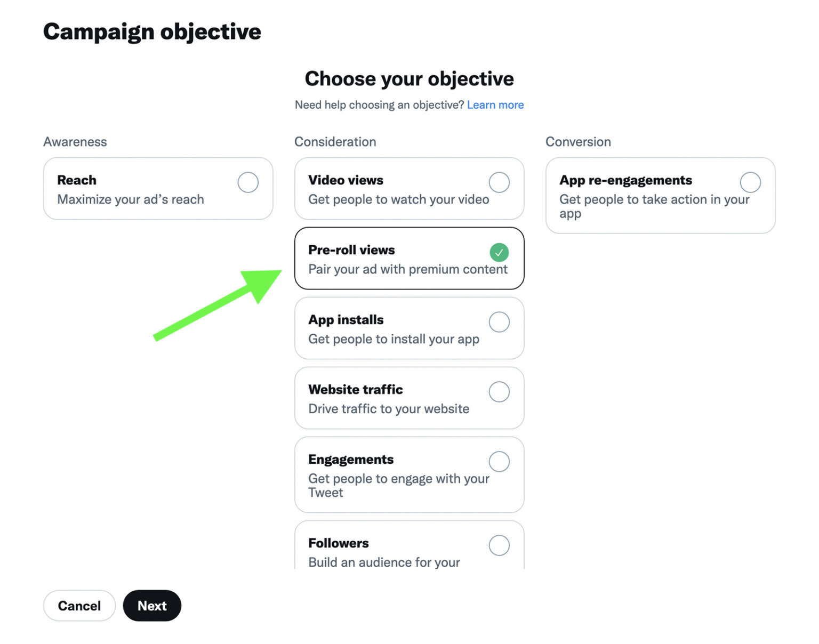Click the Cancel button
This screenshot has width=819, height=644.
[79, 606]
